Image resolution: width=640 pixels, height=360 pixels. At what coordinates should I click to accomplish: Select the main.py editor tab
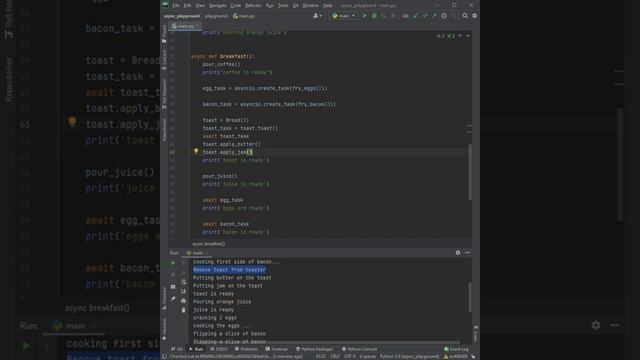coord(184,26)
